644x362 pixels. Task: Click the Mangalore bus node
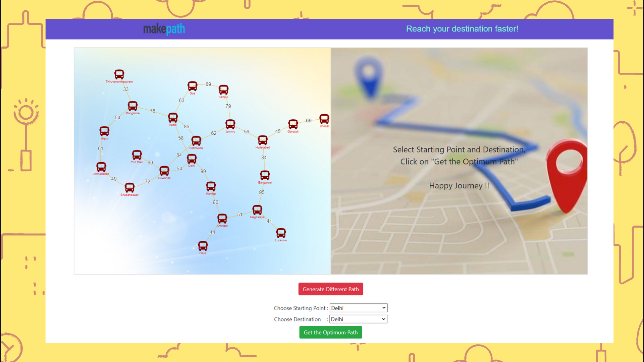pos(132,106)
